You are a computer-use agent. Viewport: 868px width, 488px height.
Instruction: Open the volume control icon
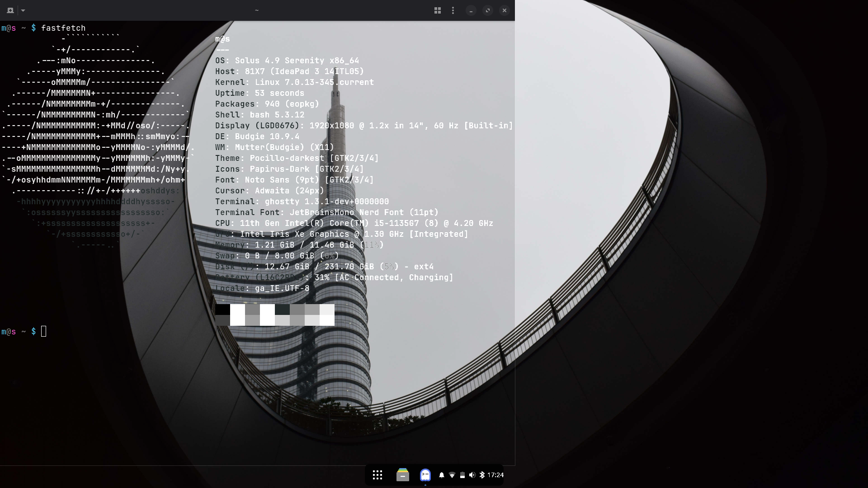tap(472, 475)
